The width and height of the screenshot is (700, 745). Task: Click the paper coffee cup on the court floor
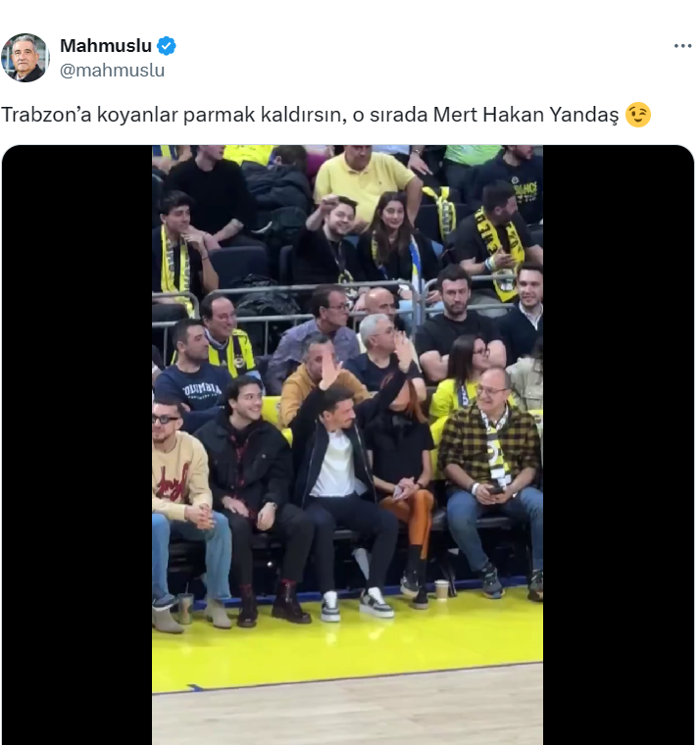coord(441,590)
